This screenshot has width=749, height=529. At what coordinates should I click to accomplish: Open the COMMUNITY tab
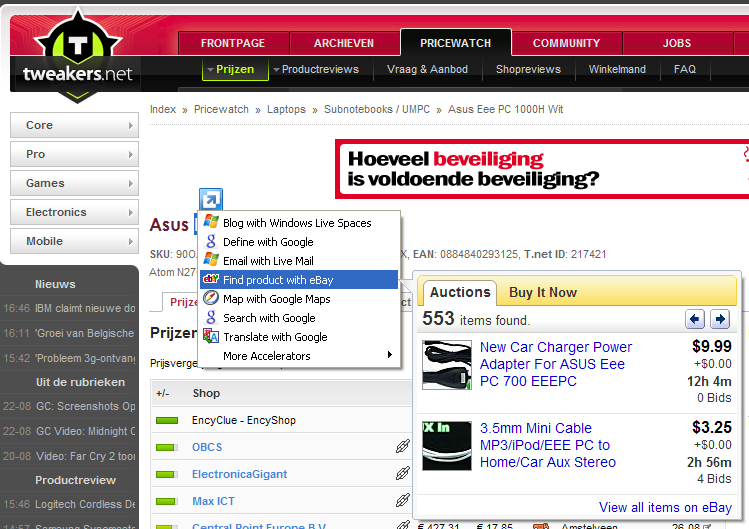tap(567, 43)
